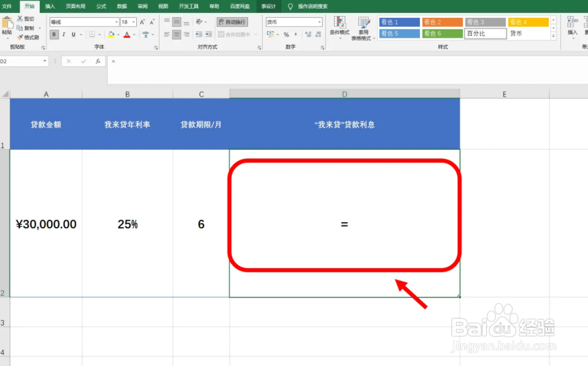Apply the yellow fill color bucket
The width and height of the screenshot is (588, 366).
coord(111,35)
